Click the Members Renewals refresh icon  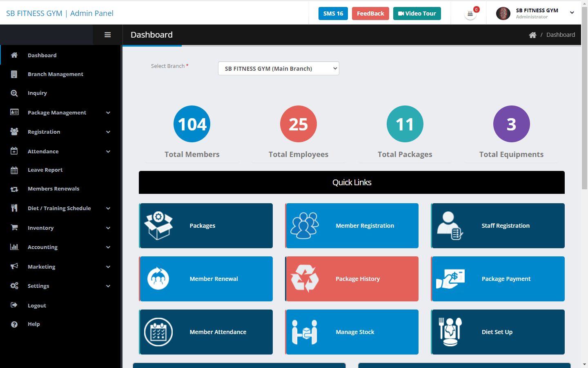(x=14, y=188)
